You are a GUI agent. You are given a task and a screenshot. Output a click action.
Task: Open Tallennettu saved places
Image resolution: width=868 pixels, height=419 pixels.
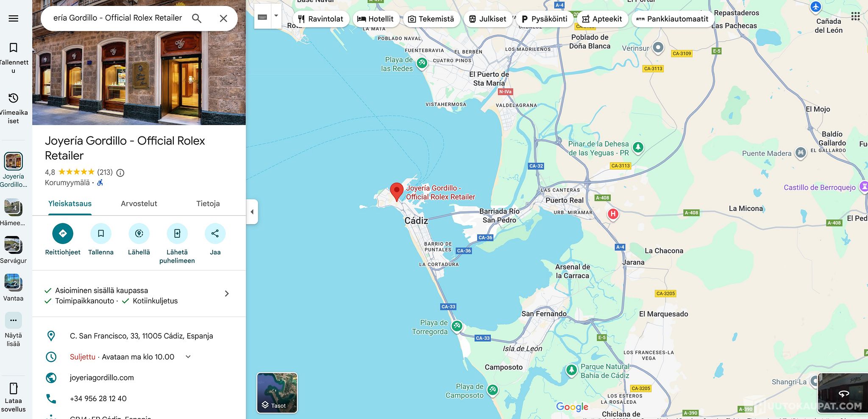(14, 57)
